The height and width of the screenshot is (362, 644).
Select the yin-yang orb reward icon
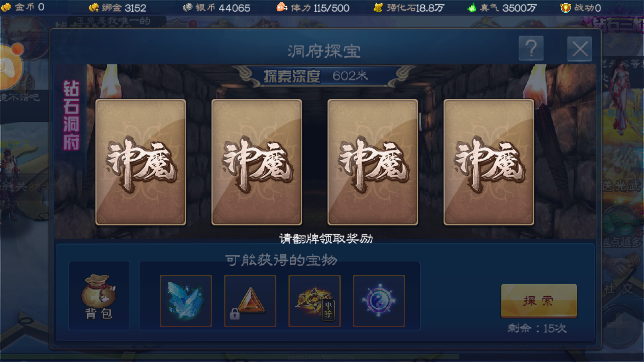[379, 301]
